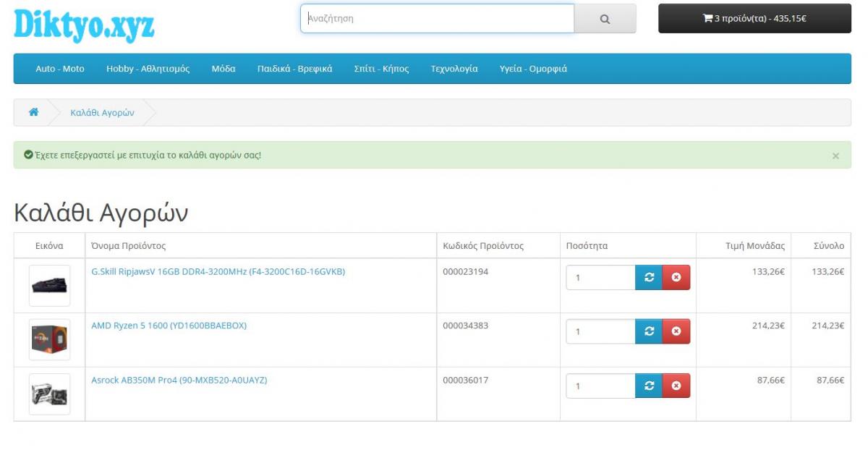
Task: Go to home via breadcrumb house icon
Action: [33, 112]
